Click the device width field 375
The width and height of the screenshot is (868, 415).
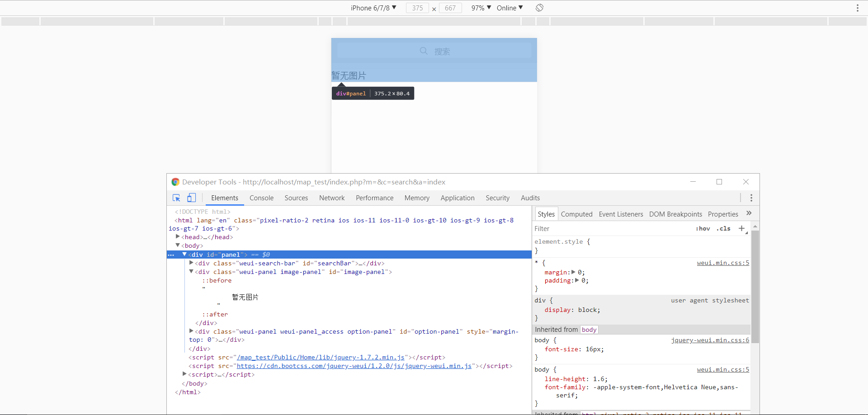(417, 8)
